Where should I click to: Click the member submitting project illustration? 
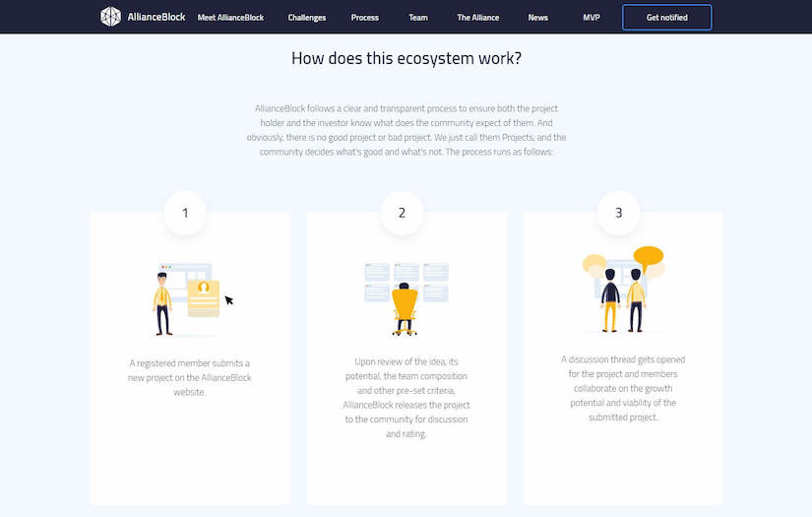point(192,299)
